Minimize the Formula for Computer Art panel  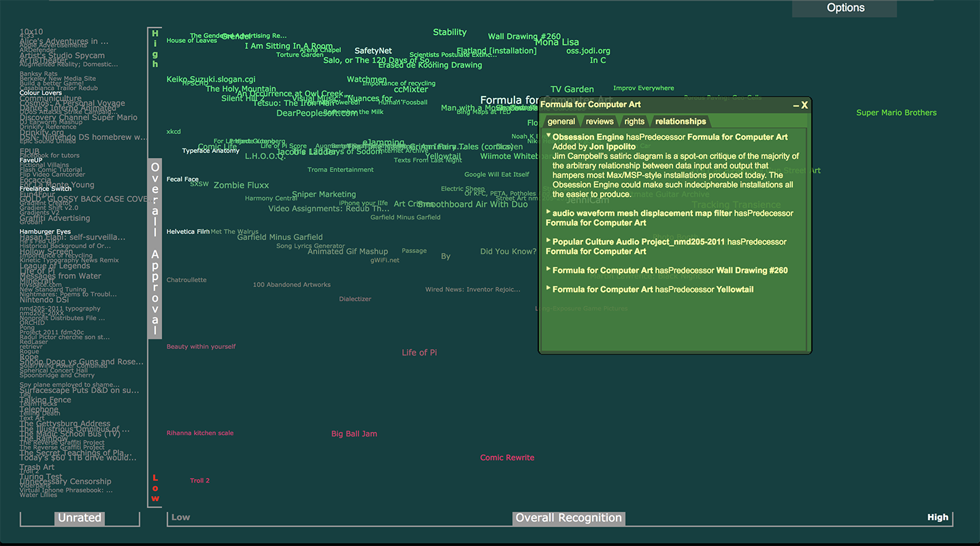[x=796, y=105]
